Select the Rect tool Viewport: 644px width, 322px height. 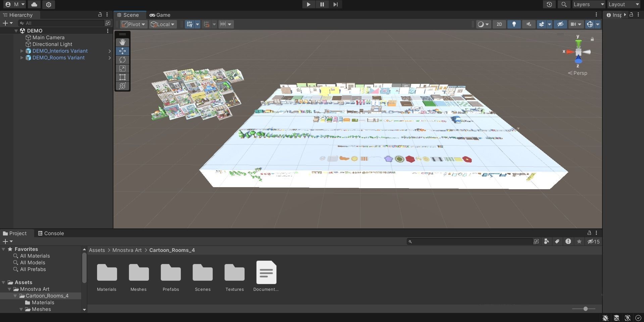pos(122,77)
